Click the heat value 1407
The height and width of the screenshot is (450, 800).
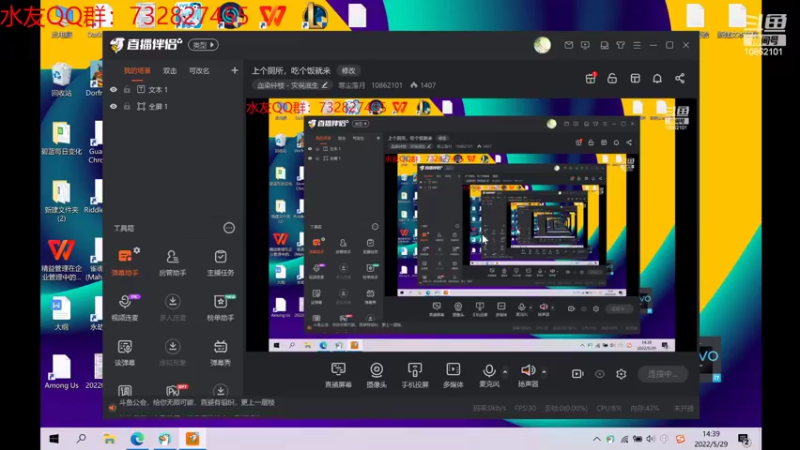(423, 85)
